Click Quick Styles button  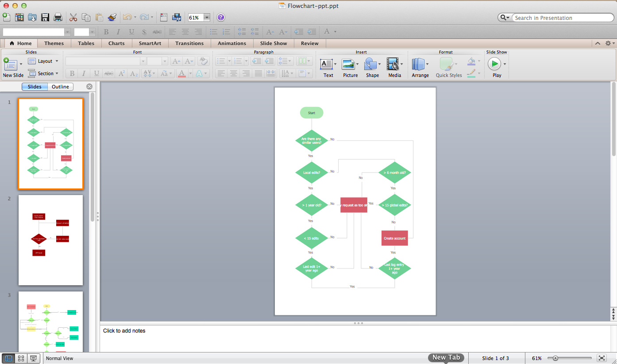[x=448, y=67]
